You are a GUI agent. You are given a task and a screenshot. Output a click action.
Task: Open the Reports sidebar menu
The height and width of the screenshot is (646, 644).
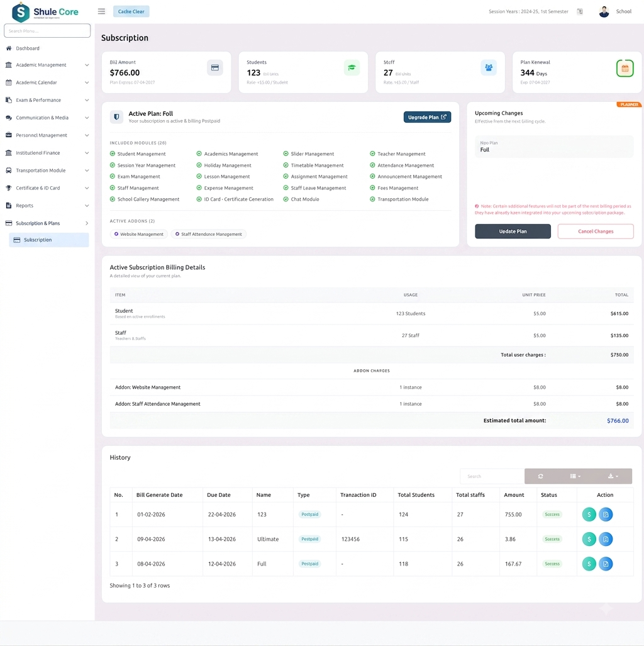tap(47, 206)
